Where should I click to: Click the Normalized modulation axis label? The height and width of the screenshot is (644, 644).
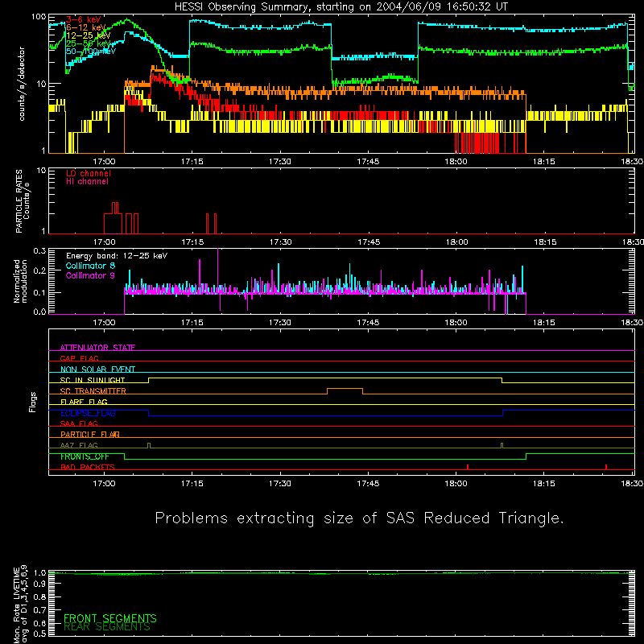point(20,281)
